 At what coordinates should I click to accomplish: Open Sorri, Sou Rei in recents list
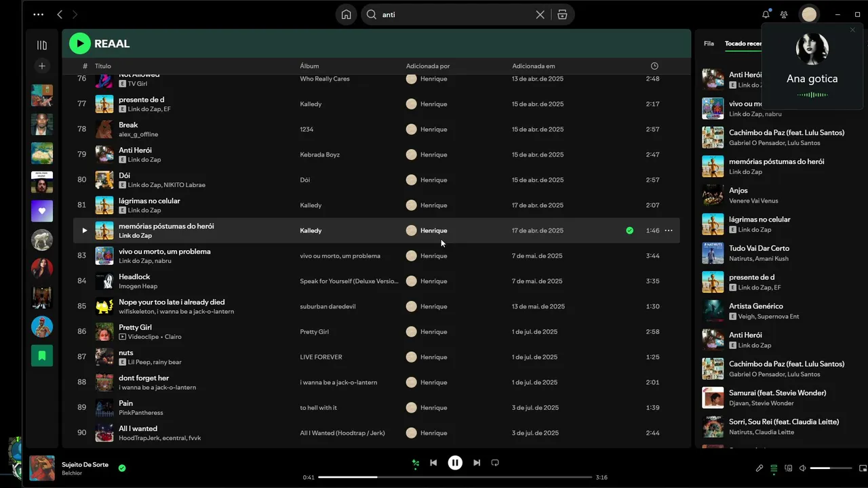coord(783,422)
